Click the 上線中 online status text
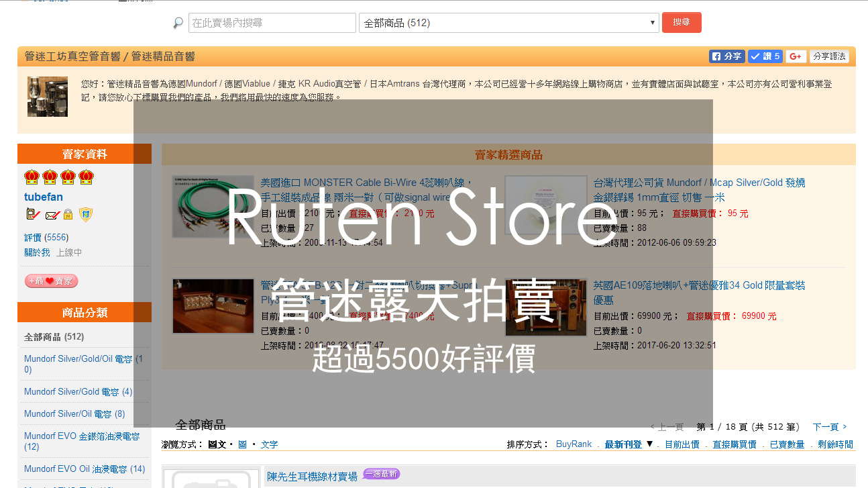The width and height of the screenshot is (868, 488). (x=69, y=252)
